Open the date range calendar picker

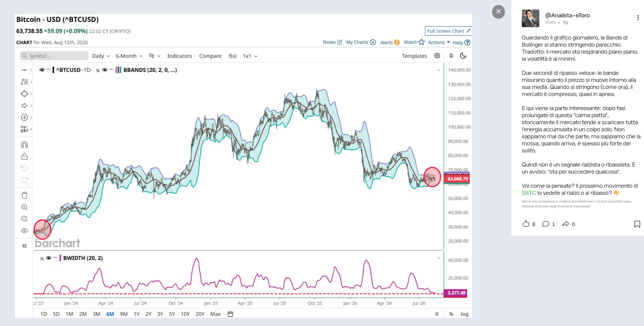[230, 314]
